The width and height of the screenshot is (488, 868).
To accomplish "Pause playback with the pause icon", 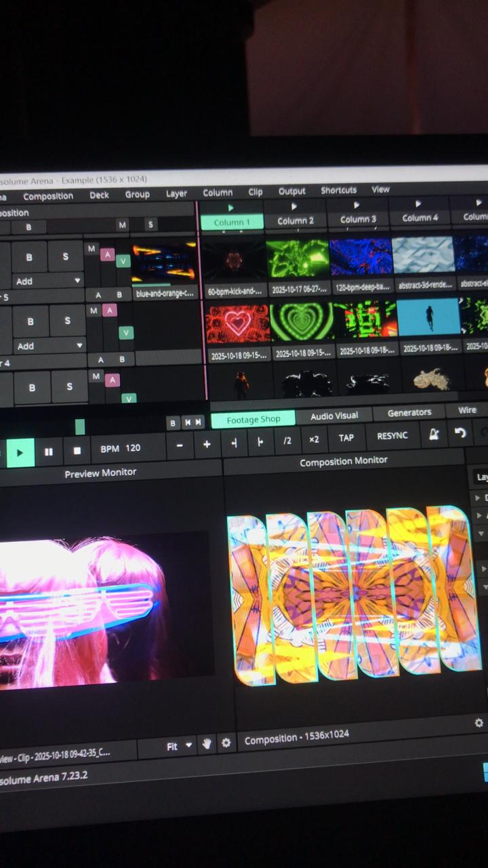I will (x=49, y=452).
